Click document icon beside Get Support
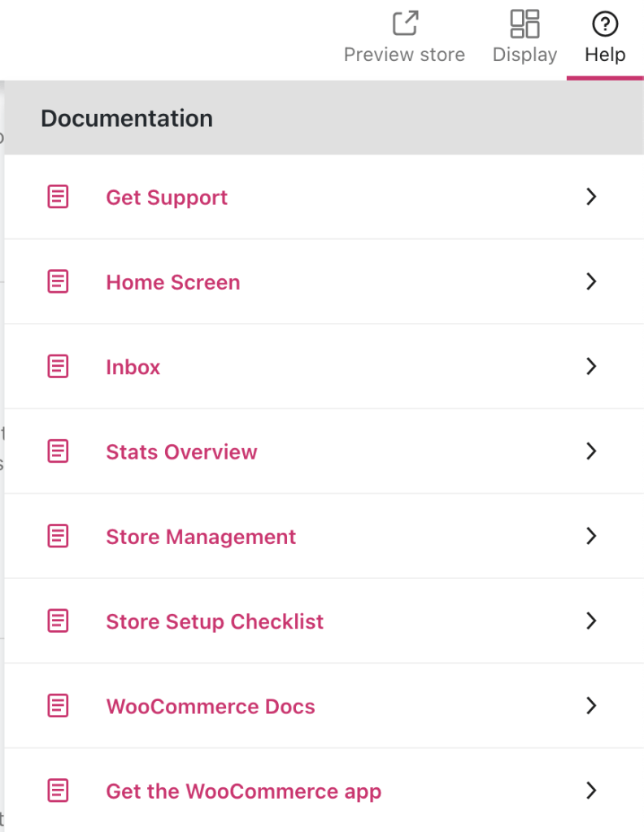The image size is (644, 832). [58, 197]
